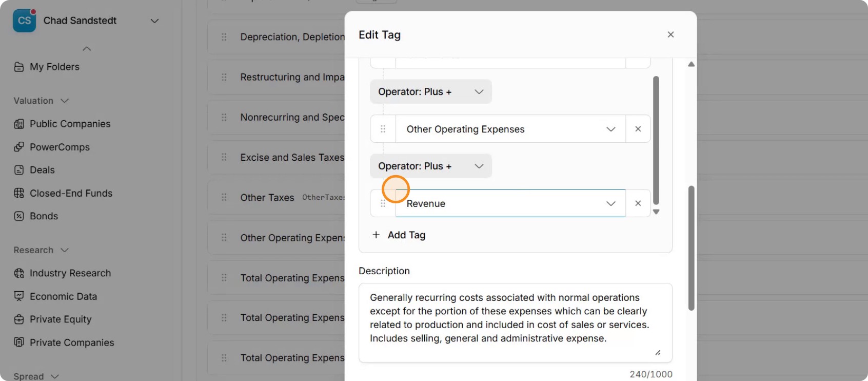The image size is (868, 381).
Task: Close the Edit Tag dialog
Action: pyautogui.click(x=670, y=34)
